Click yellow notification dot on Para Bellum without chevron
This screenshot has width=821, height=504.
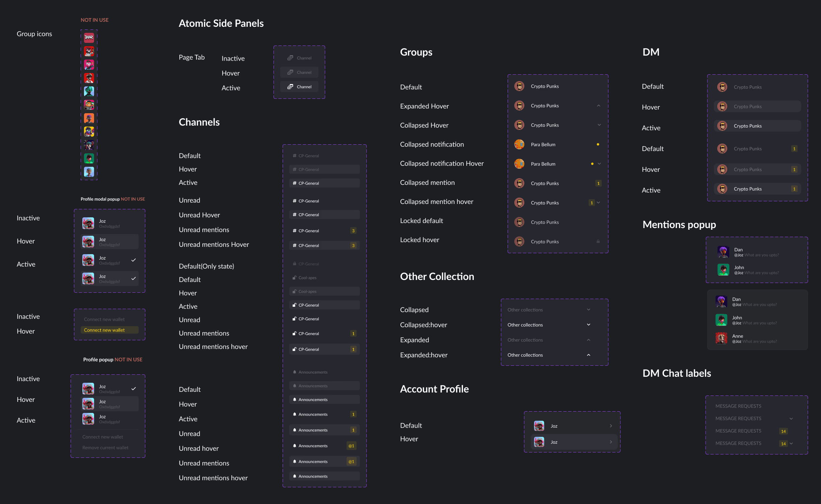click(x=598, y=144)
